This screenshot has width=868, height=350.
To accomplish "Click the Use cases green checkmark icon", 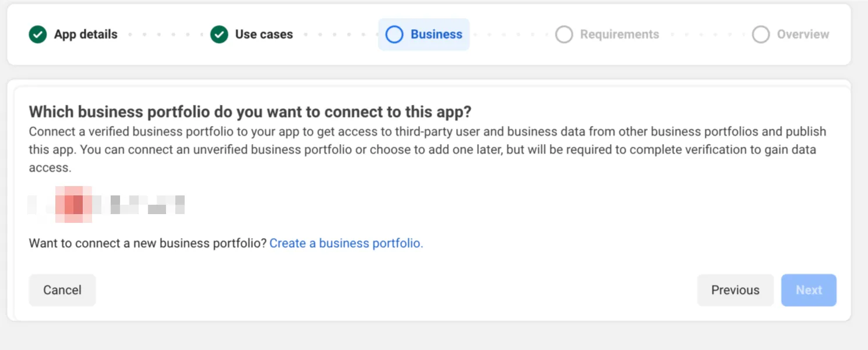I will (219, 34).
